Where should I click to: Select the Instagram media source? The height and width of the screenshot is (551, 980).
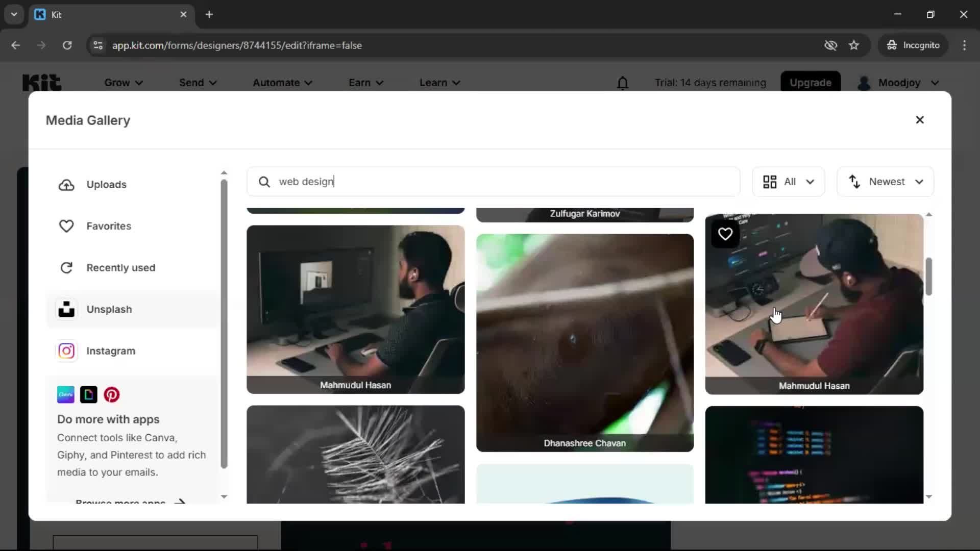point(110,350)
